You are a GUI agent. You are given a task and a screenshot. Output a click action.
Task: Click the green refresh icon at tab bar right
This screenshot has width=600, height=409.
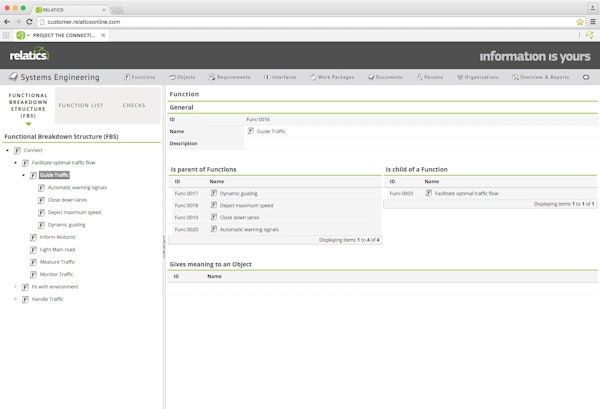tap(590, 35)
